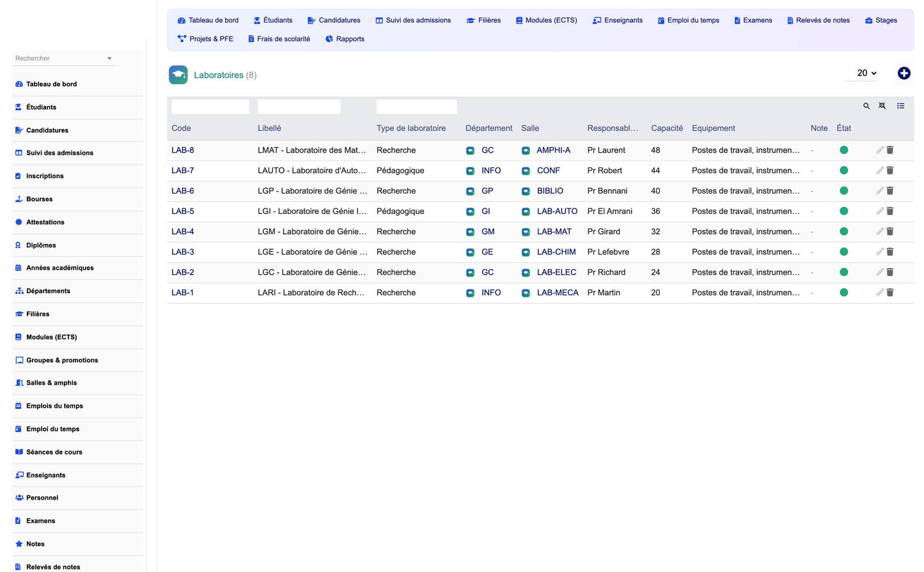This screenshot has height=572, width=924.
Task: Expand the Rechercher sidebar dropdown
Action: (109, 58)
